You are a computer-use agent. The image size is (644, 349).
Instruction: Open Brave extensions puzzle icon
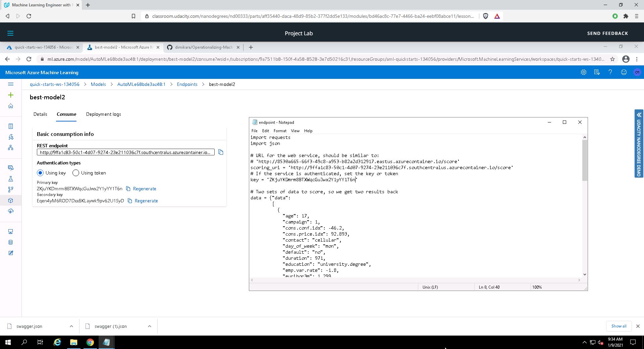[626, 16]
